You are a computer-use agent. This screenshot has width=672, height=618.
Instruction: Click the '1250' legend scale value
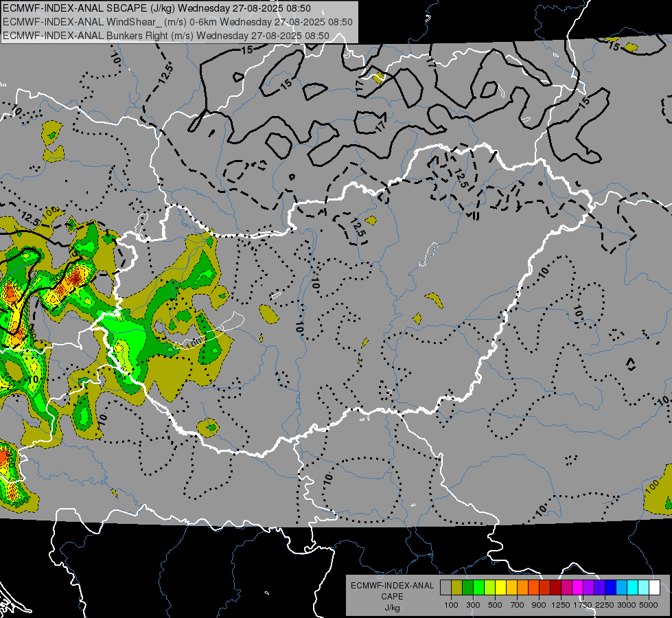pyautogui.click(x=561, y=605)
